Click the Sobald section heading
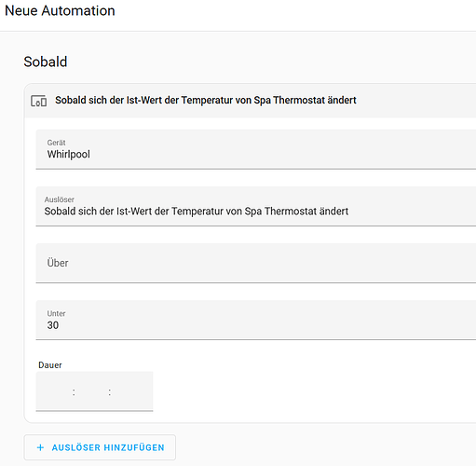The height and width of the screenshot is (466, 476). (46, 62)
